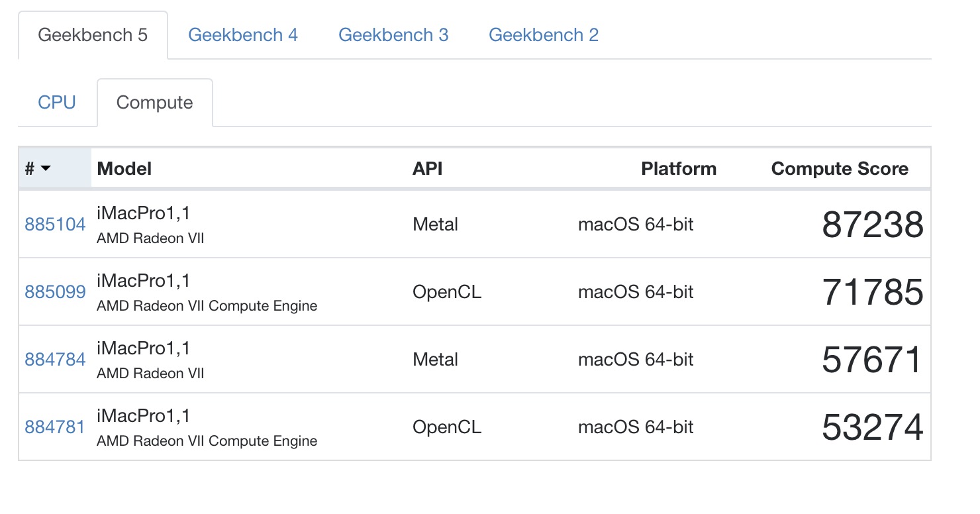The image size is (980, 514).
Task: Sort by the API column header
Action: point(427,169)
